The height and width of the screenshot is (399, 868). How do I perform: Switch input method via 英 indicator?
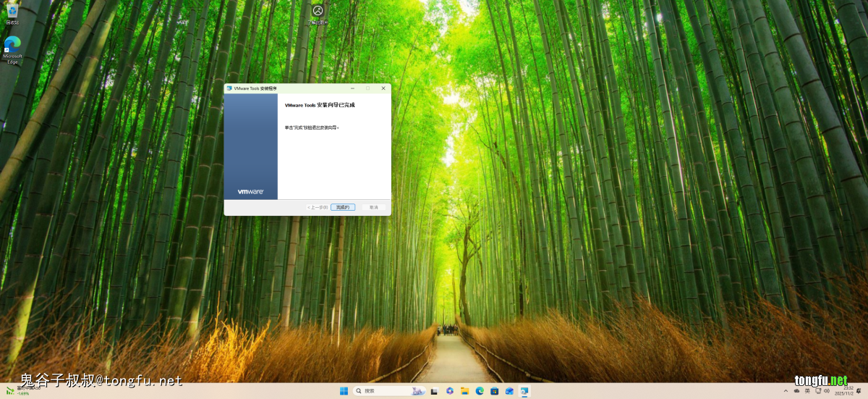click(x=807, y=391)
